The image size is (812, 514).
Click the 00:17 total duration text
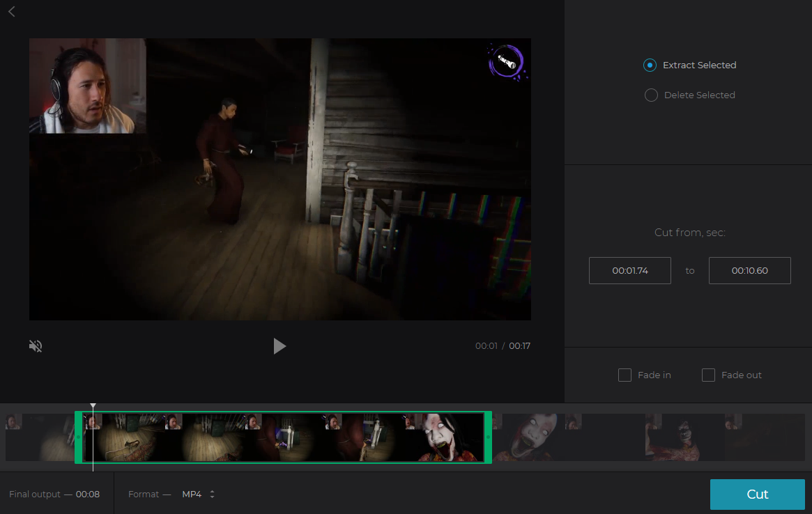point(519,345)
